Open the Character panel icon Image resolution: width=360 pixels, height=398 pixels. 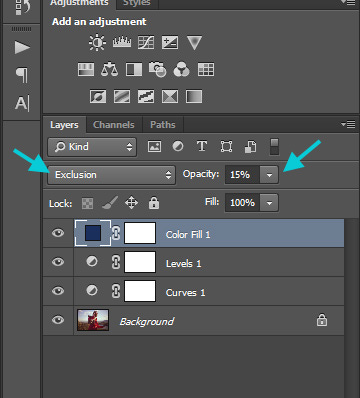coord(22,103)
